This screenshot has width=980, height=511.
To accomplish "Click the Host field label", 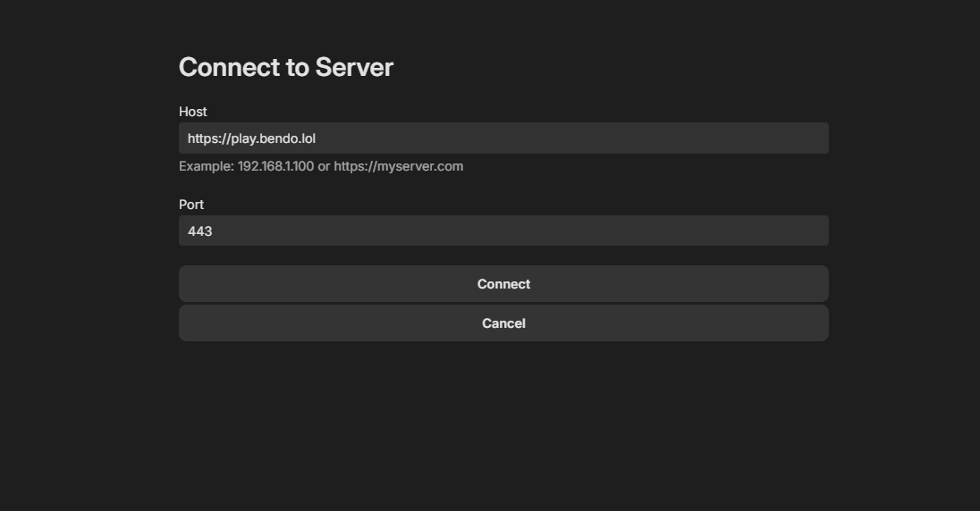I will click(x=192, y=112).
